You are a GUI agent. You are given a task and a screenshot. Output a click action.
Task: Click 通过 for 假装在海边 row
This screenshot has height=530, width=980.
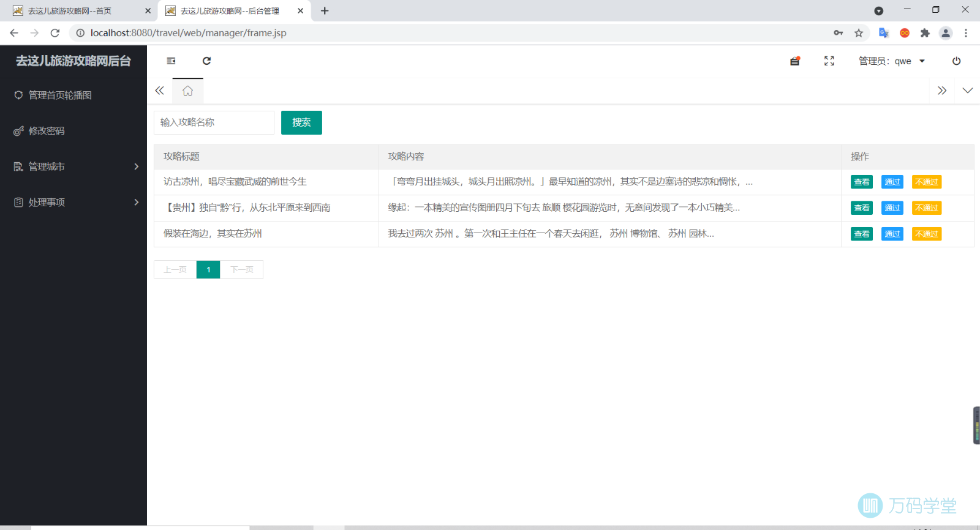[892, 234]
